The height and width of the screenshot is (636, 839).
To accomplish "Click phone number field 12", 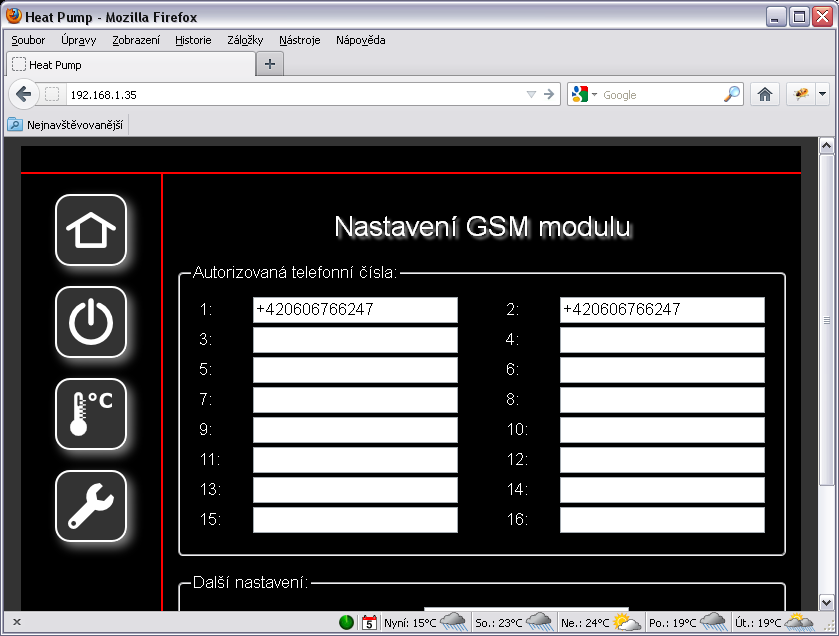I will pos(662,459).
